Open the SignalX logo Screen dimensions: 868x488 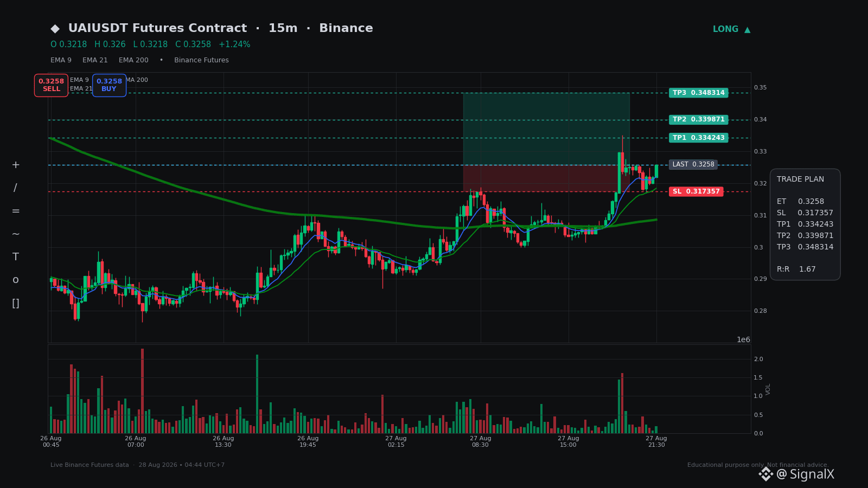(x=796, y=474)
